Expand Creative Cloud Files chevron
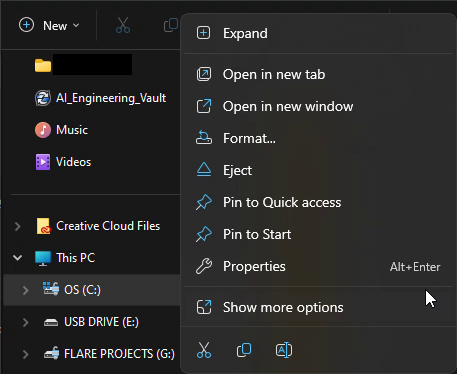 18,226
